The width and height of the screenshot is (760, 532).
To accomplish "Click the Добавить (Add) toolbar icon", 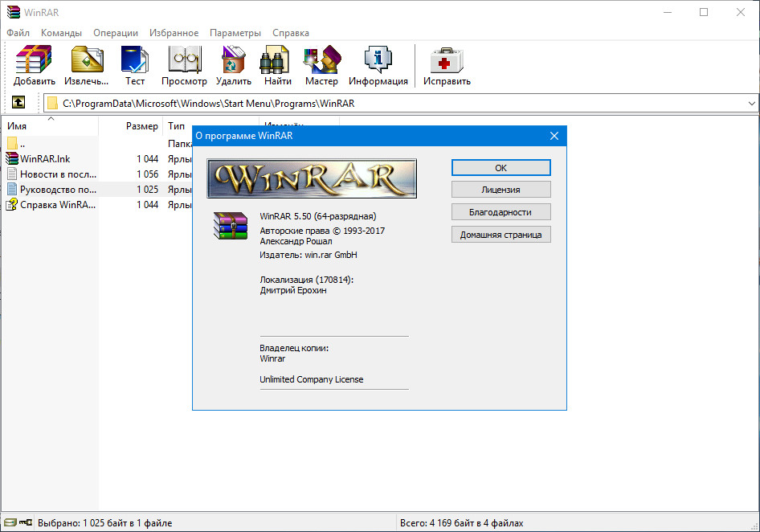I will click(x=34, y=65).
